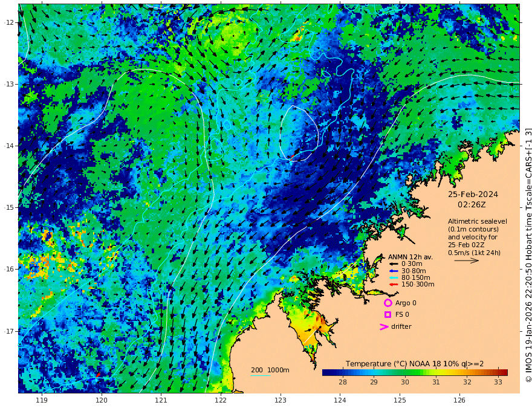
Task: Click the 'drifter' legend label
Action: (x=401, y=326)
